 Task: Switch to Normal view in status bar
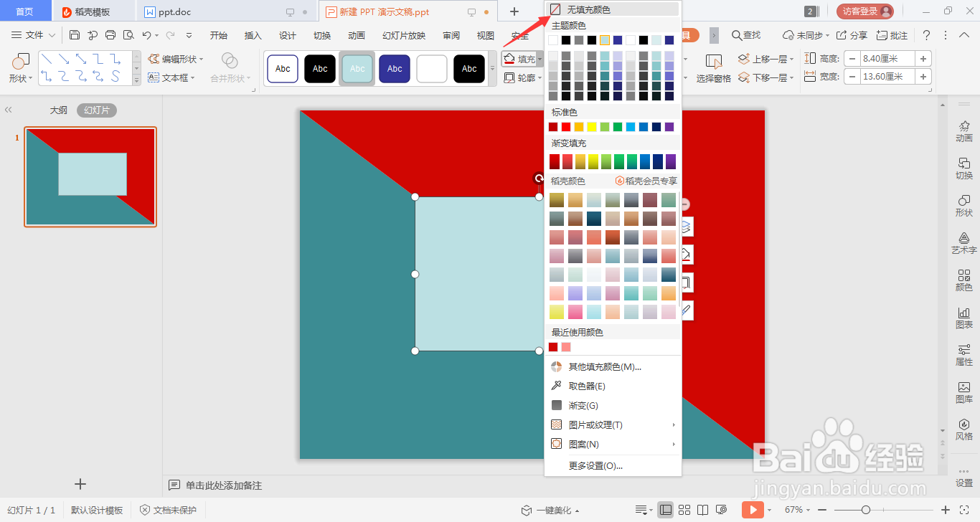pyautogui.click(x=666, y=510)
